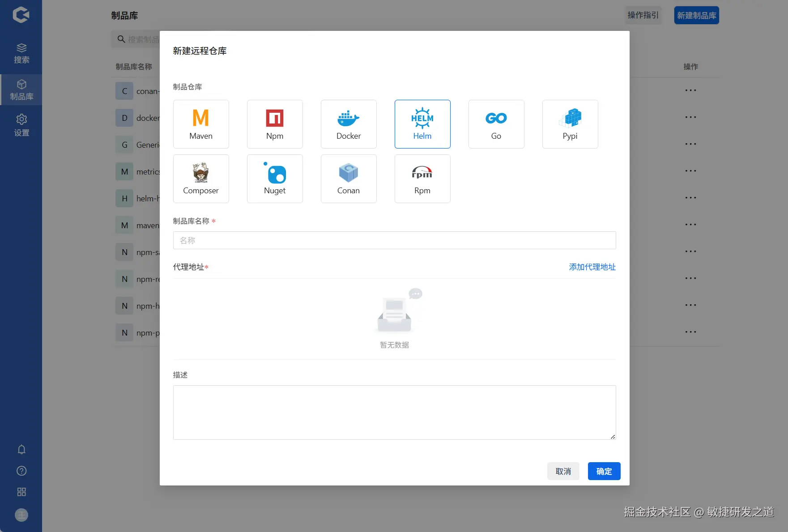Open more actions for the conan row
The image size is (788, 532).
[690, 90]
